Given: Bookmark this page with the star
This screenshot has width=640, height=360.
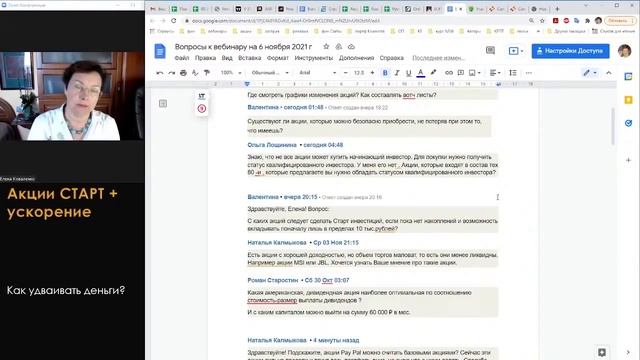Looking at the screenshot, I should coord(542,20).
